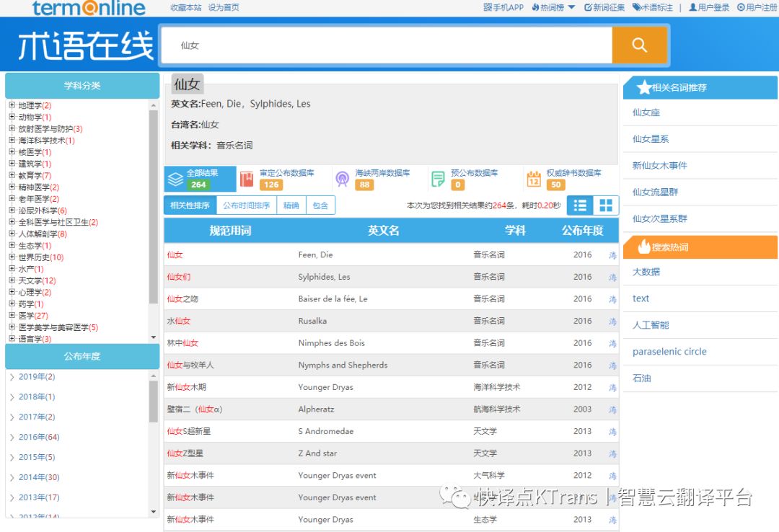The width and height of the screenshot is (779, 532).
Task: Click wave icon in Z And star row
Action: coord(612,453)
